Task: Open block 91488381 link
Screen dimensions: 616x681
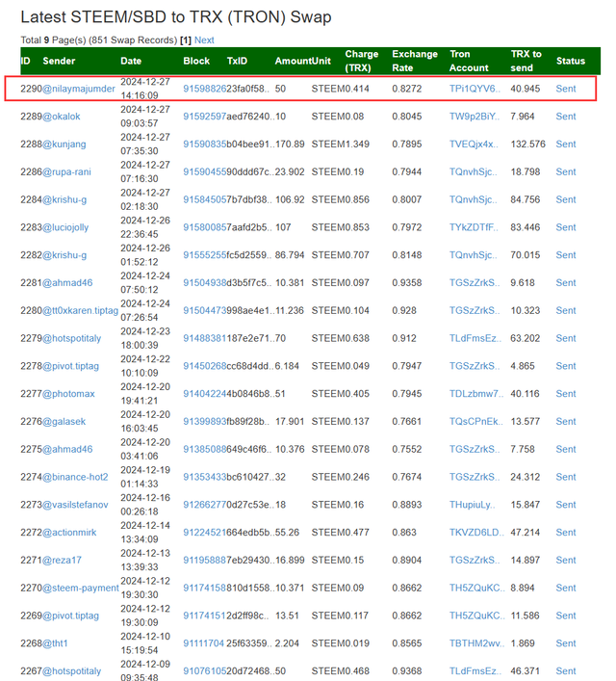Action: (204, 338)
